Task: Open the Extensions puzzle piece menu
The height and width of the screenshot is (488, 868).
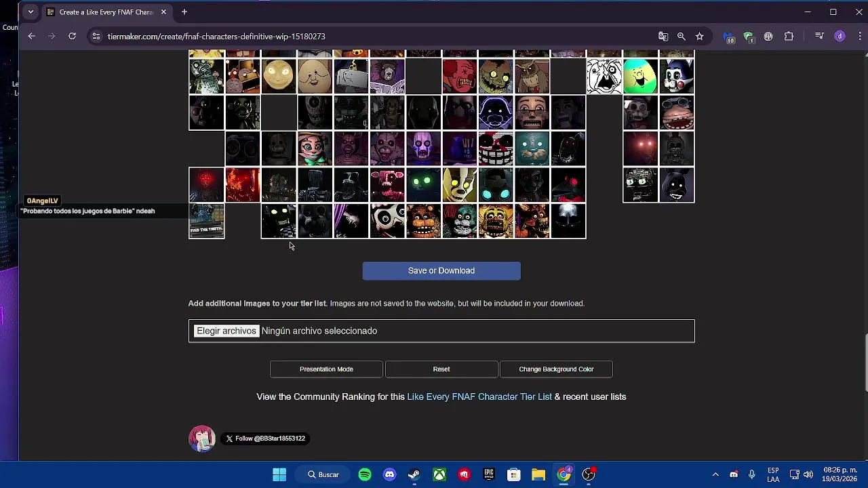Action: (789, 37)
